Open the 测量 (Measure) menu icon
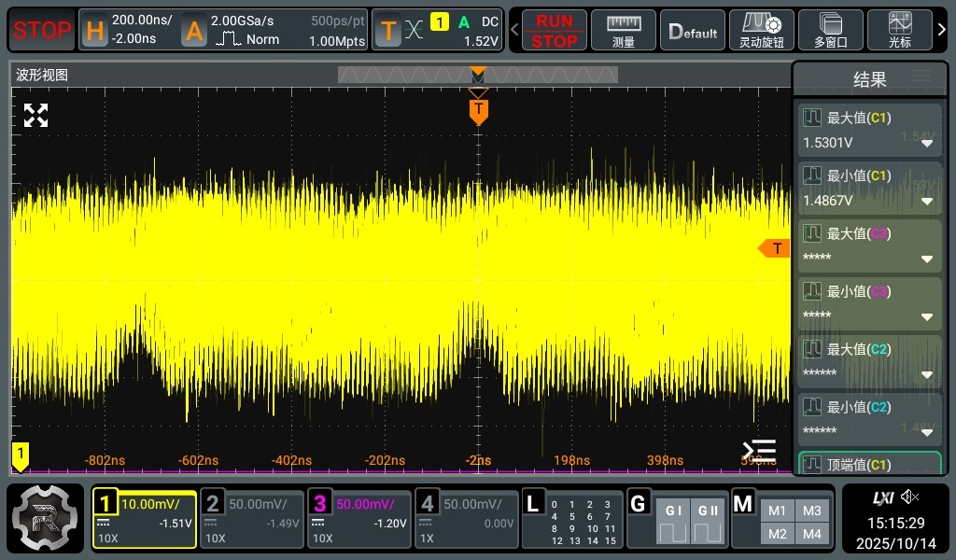 (624, 31)
